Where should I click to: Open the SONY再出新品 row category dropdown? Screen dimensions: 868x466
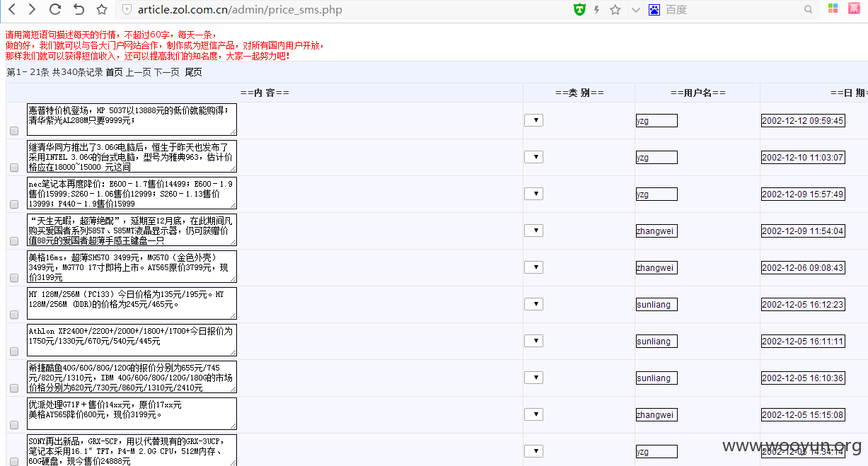[533, 451]
